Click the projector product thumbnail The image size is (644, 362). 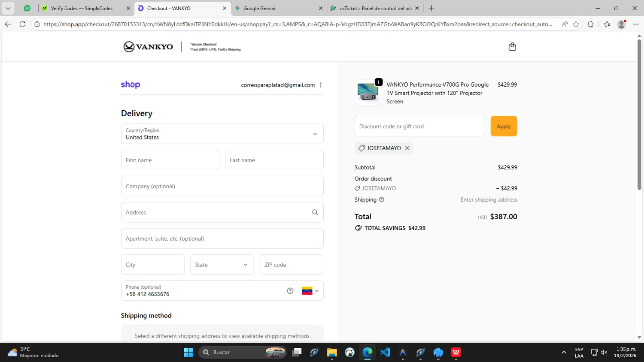coord(368,93)
